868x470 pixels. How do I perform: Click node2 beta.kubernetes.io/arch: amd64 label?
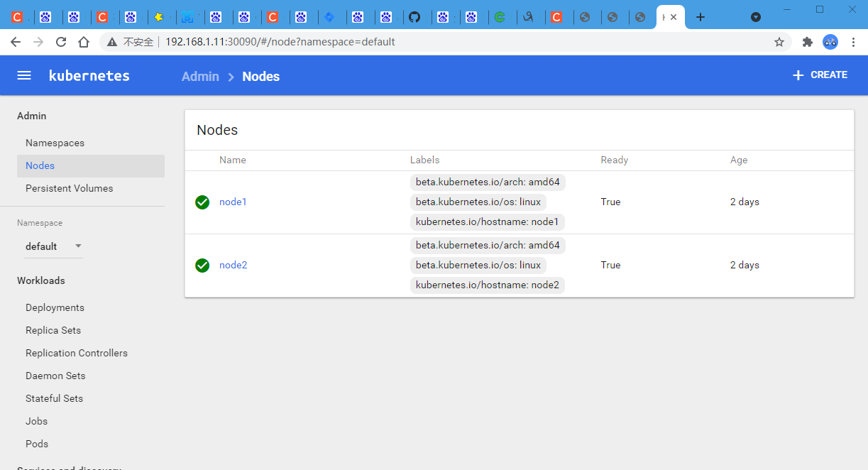coord(488,245)
